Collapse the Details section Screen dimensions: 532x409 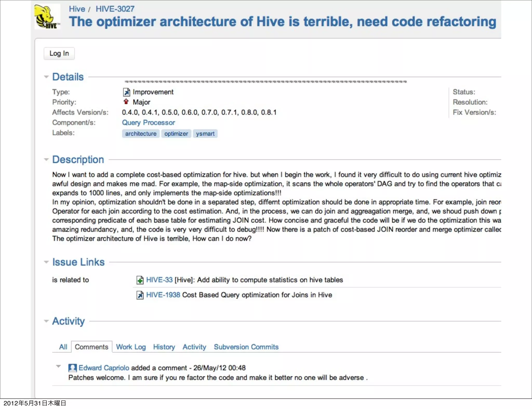[x=46, y=77]
